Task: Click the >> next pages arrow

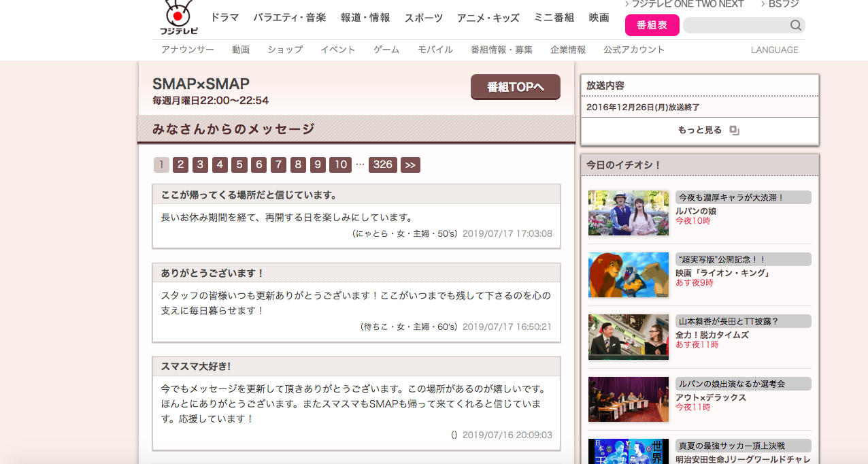Action: tap(410, 165)
